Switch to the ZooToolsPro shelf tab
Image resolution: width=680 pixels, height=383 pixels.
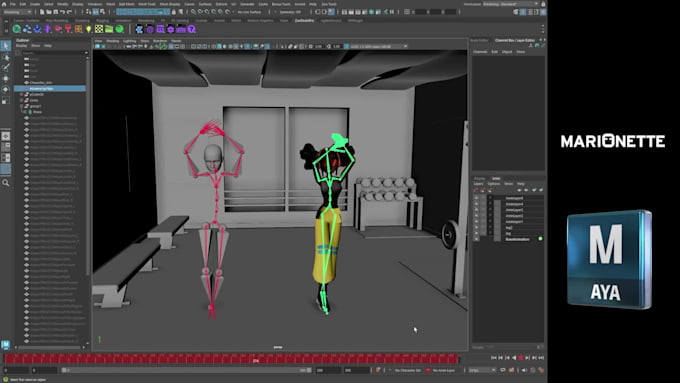304,20
